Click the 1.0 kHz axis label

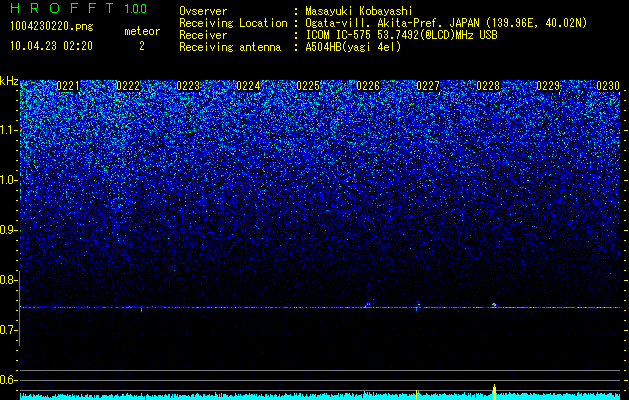tap(9, 180)
